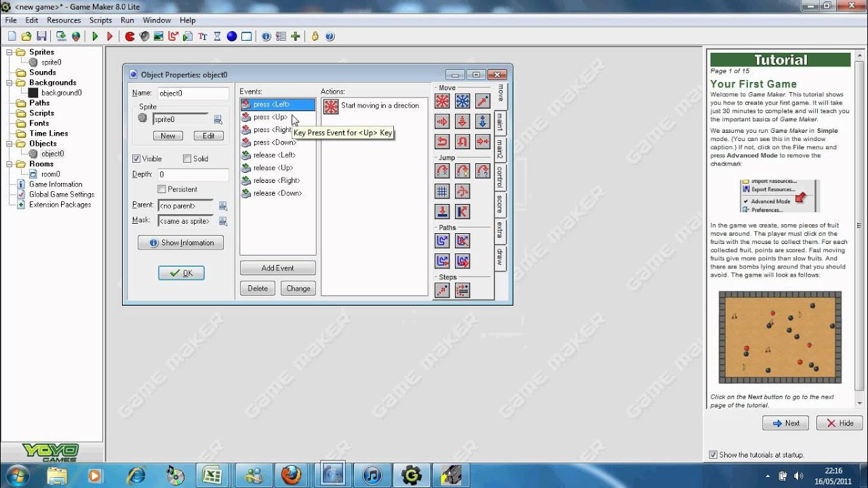Collapse the Backgrounds folder in resource tree

[x=9, y=83]
